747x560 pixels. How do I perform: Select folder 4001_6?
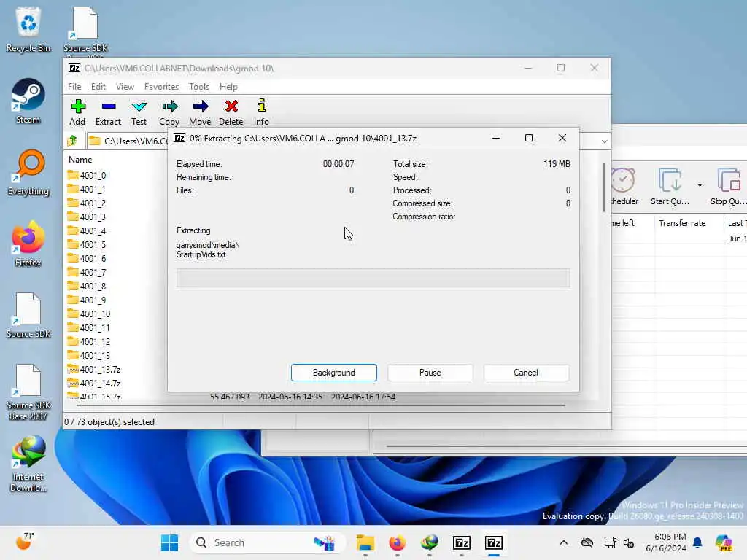(x=87, y=258)
